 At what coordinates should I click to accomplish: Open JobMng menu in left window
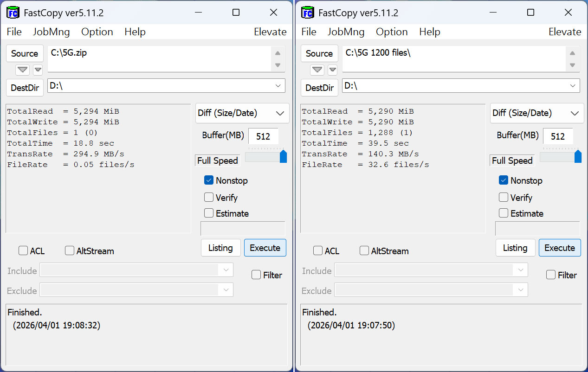coord(51,32)
